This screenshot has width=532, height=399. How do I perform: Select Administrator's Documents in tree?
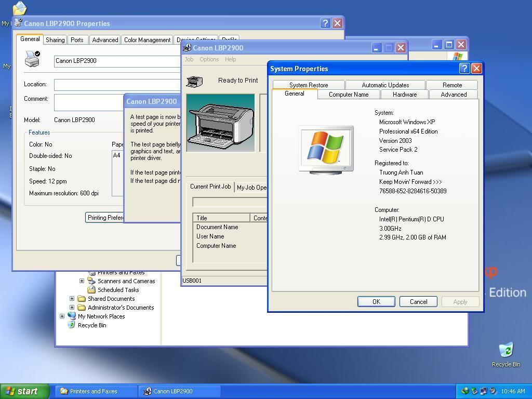(x=121, y=308)
